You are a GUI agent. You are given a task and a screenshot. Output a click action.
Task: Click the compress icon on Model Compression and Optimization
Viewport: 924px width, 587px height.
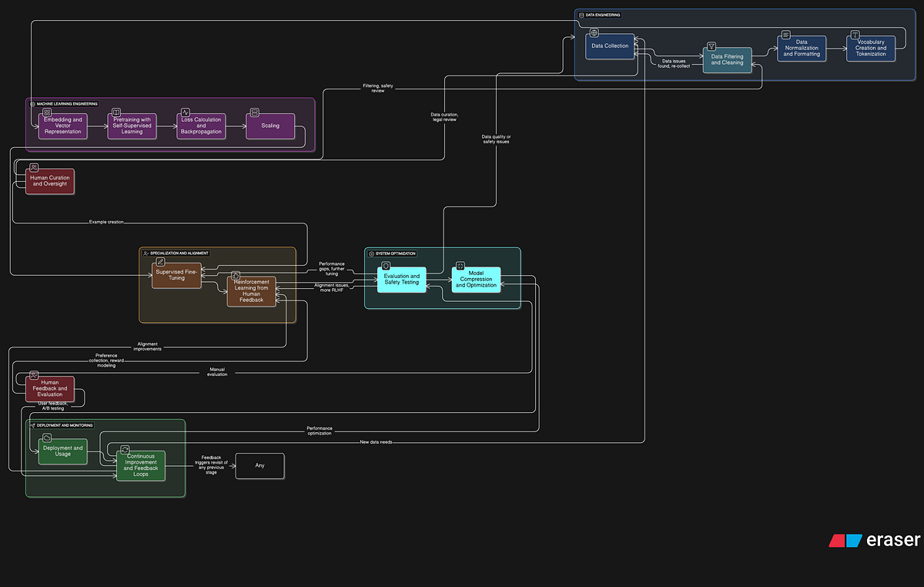point(459,264)
